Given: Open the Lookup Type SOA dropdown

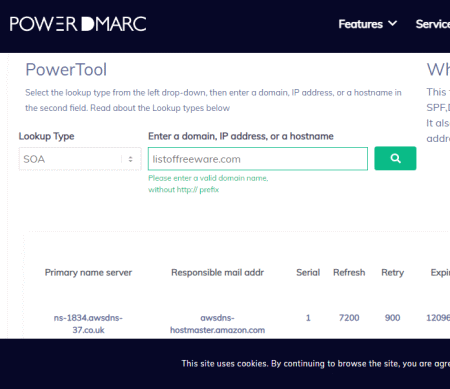Looking at the screenshot, I should (80, 159).
